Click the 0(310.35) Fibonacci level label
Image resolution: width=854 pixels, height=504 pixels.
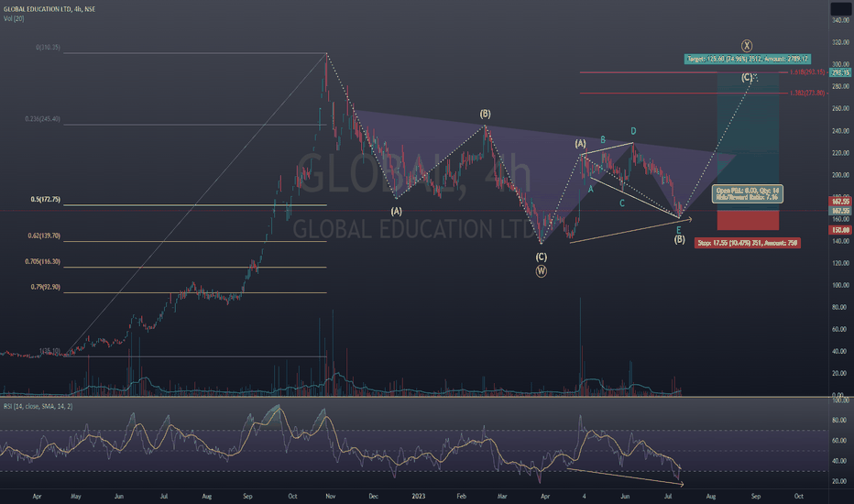click(x=48, y=48)
